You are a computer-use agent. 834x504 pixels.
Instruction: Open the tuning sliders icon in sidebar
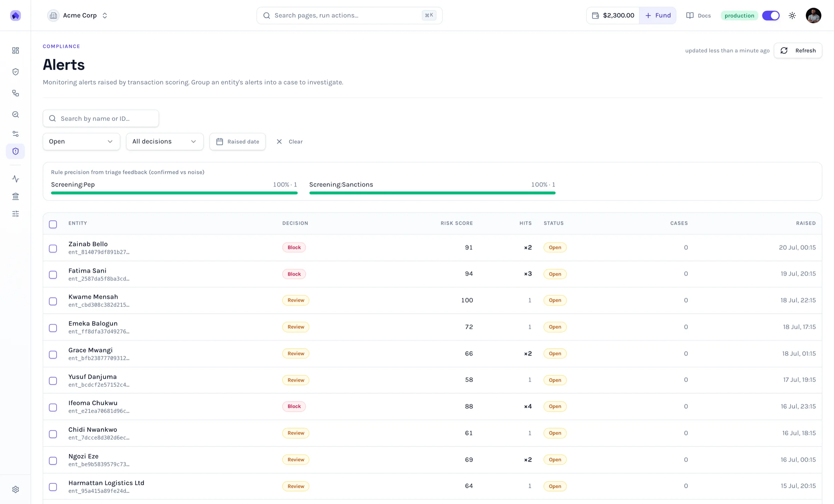(15, 214)
